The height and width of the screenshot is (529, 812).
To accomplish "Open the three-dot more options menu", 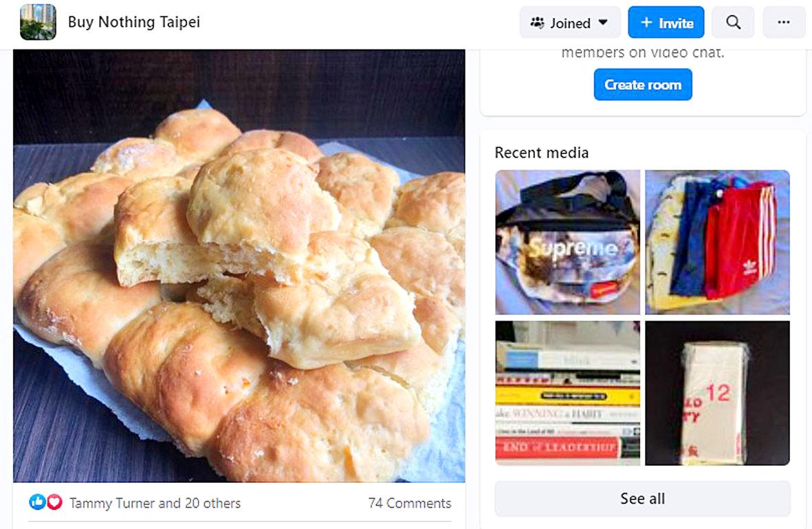I will tap(784, 22).
